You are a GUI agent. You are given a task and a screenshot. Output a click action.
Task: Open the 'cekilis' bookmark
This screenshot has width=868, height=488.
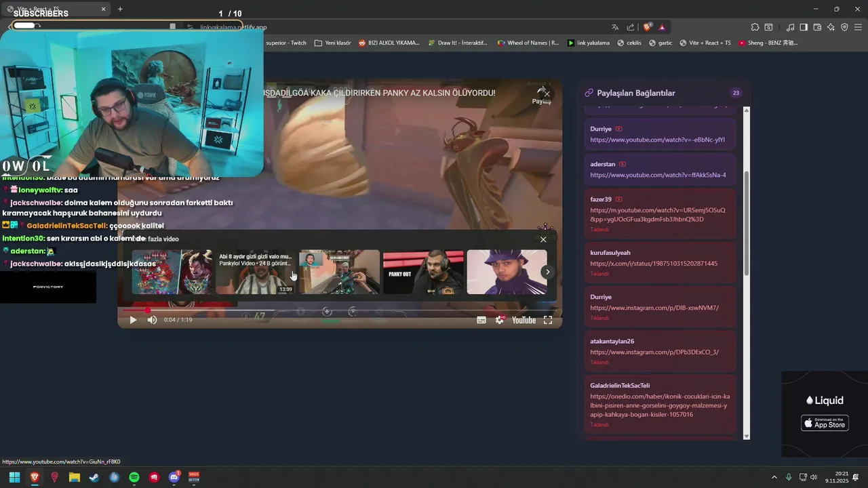629,43
